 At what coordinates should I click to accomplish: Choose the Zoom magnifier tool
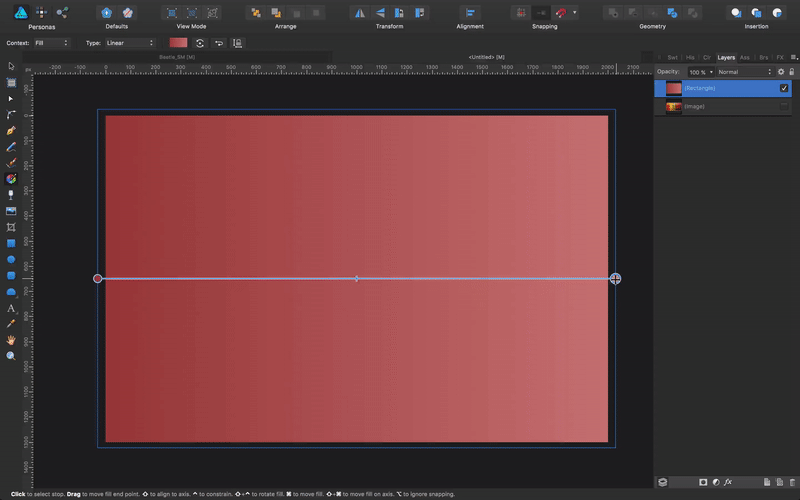point(11,356)
